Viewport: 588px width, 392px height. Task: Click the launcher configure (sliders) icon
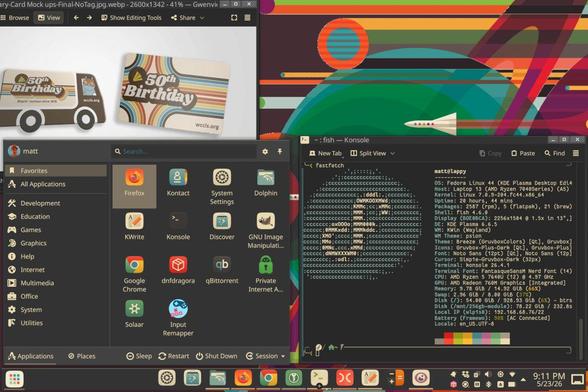point(265,152)
